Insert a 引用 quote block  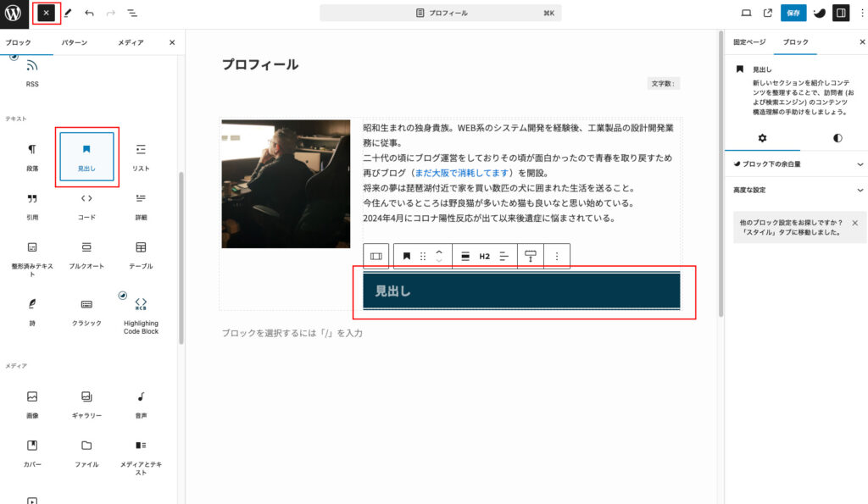coord(32,206)
